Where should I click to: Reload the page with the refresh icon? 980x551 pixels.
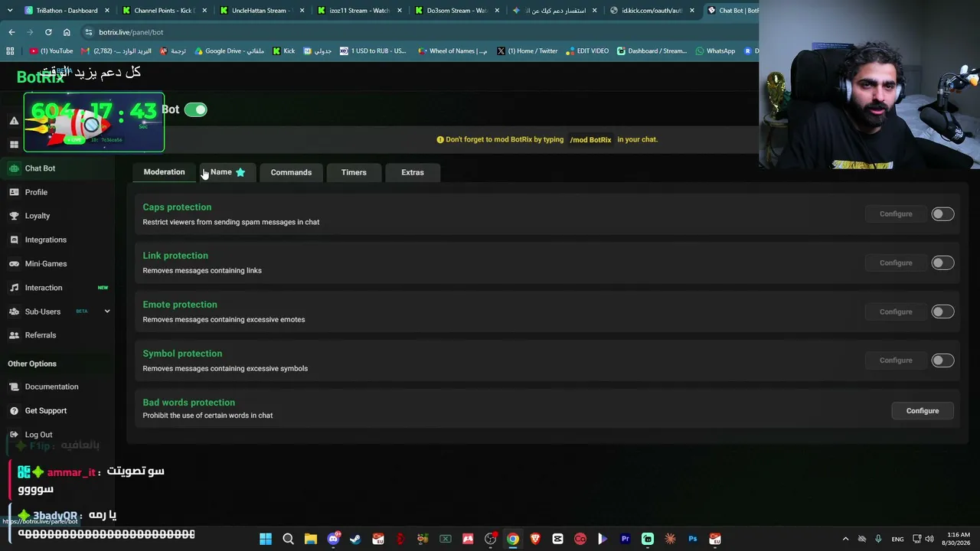pos(48,32)
